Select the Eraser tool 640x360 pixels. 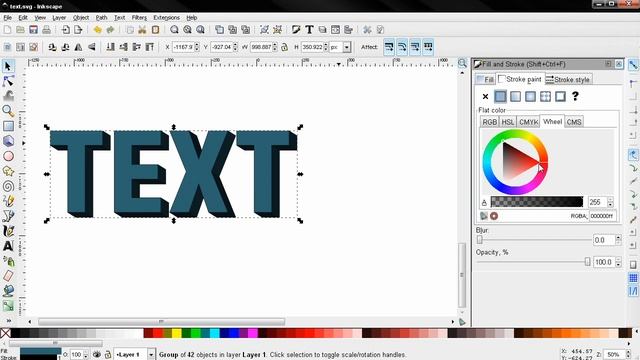8,276
